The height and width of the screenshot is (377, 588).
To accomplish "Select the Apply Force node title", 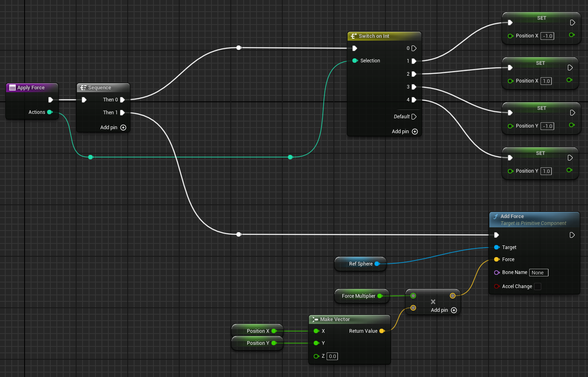I will coord(31,88).
